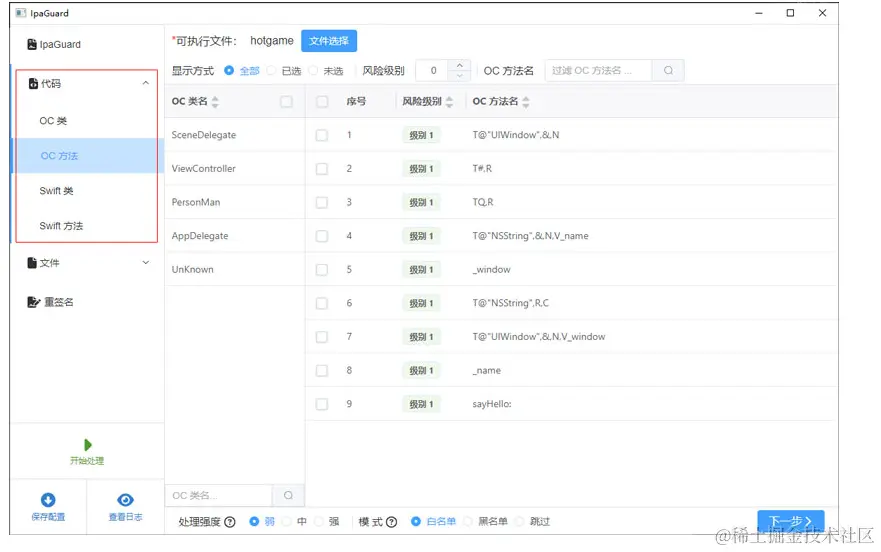881x552 pixels.
Task: Open Swift 方法 menu item
Action: coord(87,225)
